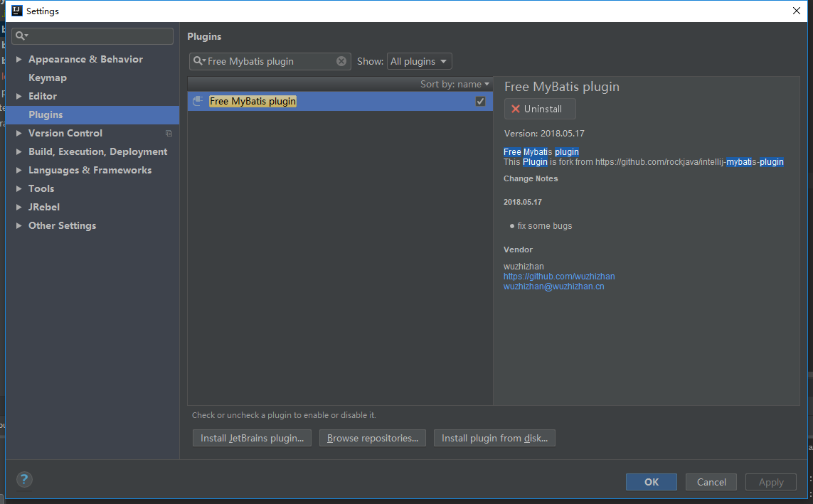Click the Vendor heading text

[518, 250]
